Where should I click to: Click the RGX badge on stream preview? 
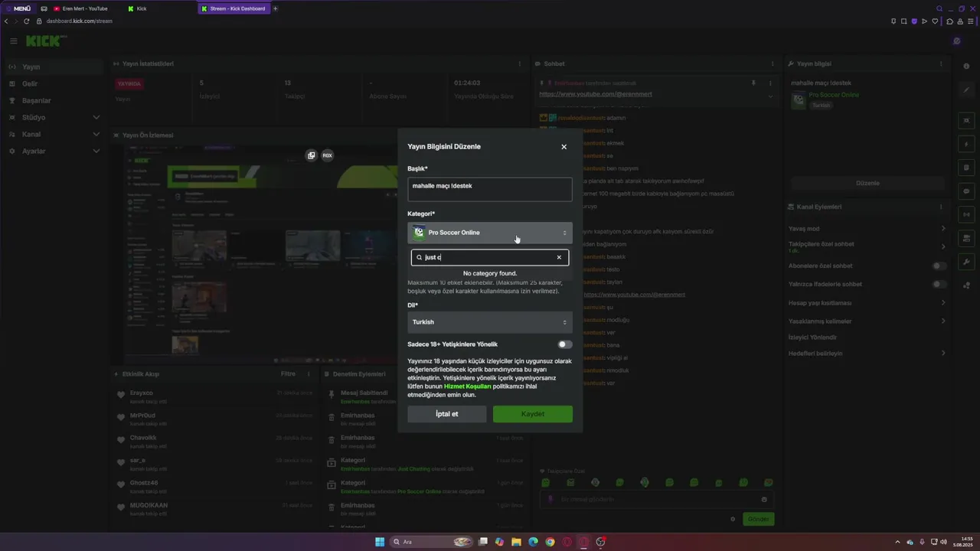[x=327, y=155]
